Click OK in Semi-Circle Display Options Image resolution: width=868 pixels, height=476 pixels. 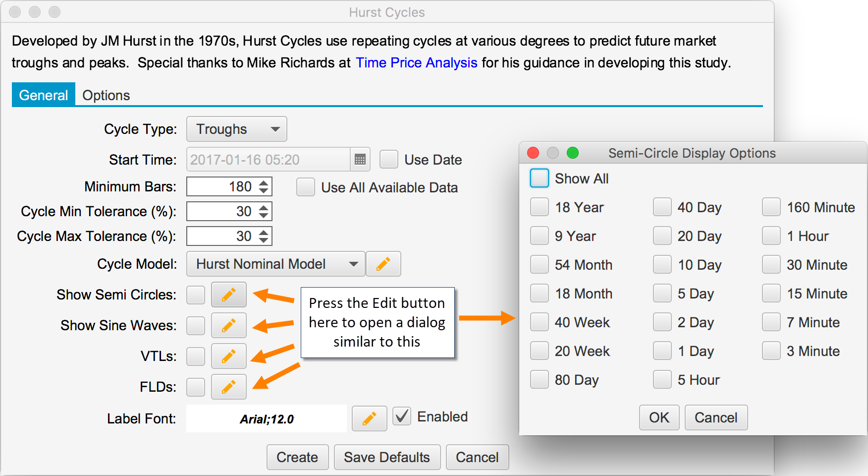click(x=658, y=417)
